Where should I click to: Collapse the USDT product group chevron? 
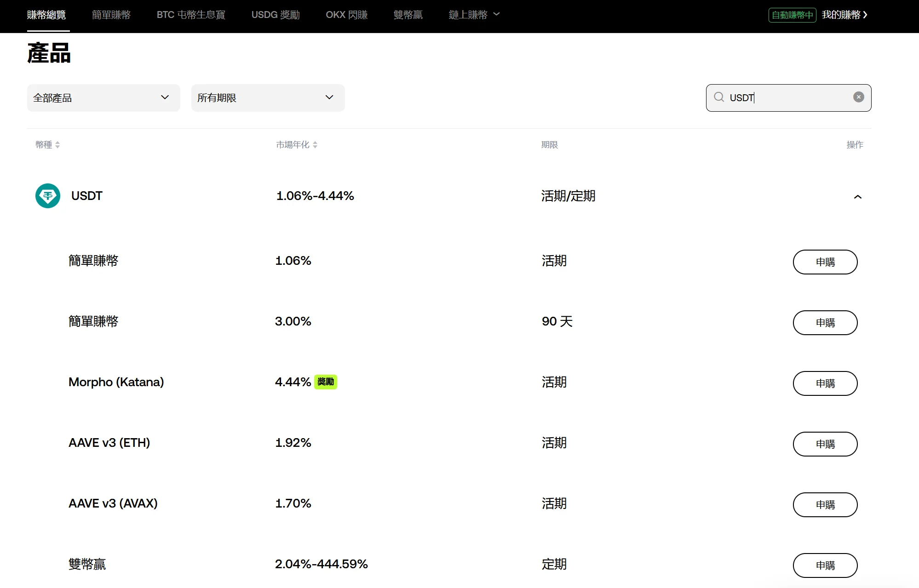[x=858, y=197]
